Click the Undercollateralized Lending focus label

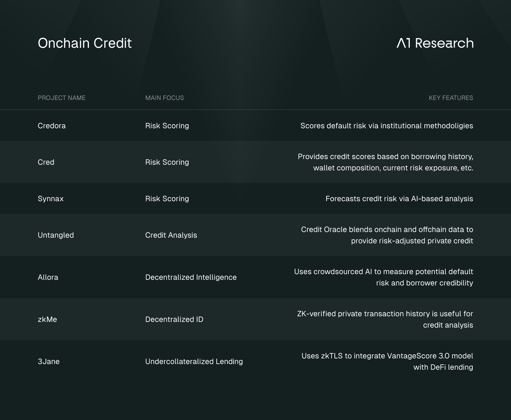point(194,362)
